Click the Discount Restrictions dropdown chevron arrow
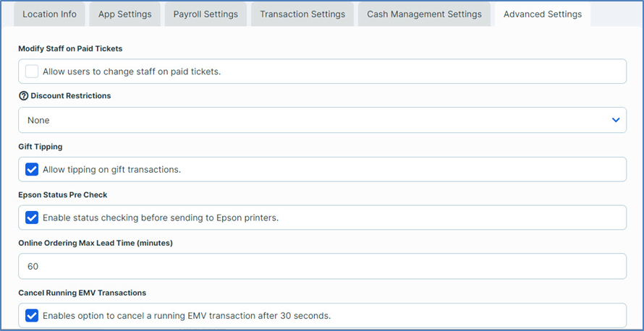Screen dimensions: 644x331 point(616,120)
